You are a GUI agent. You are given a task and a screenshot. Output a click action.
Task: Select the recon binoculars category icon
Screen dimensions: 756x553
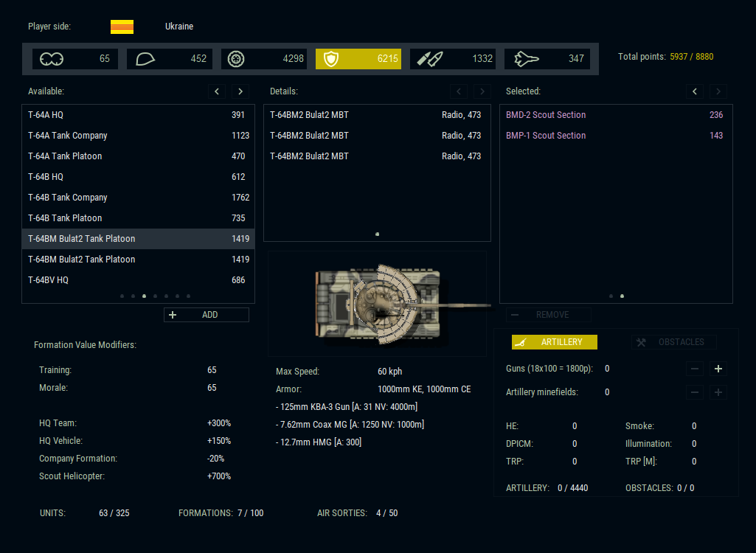52,59
